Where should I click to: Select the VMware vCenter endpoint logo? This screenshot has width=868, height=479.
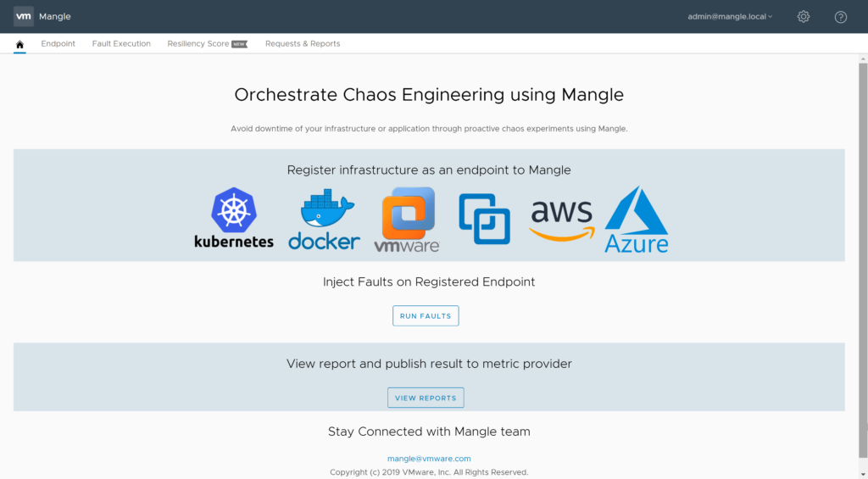tap(407, 220)
